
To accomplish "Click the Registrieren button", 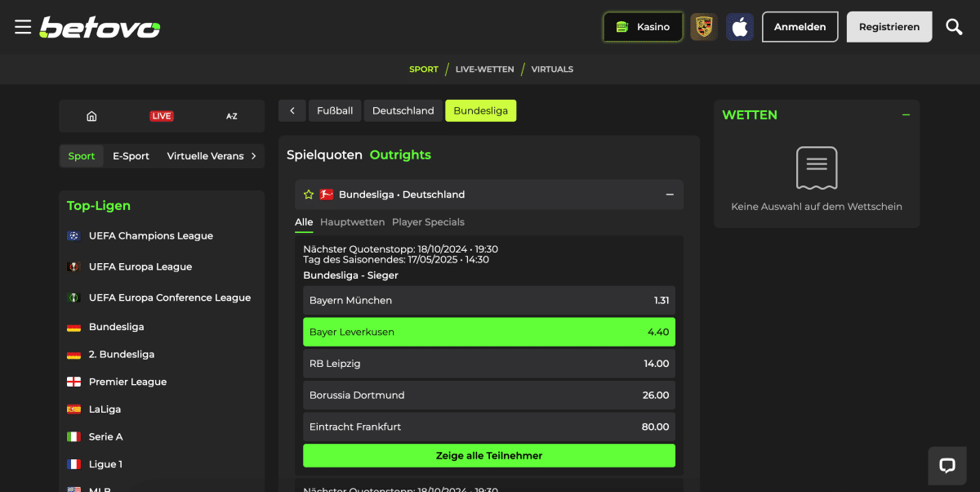I will click(889, 27).
